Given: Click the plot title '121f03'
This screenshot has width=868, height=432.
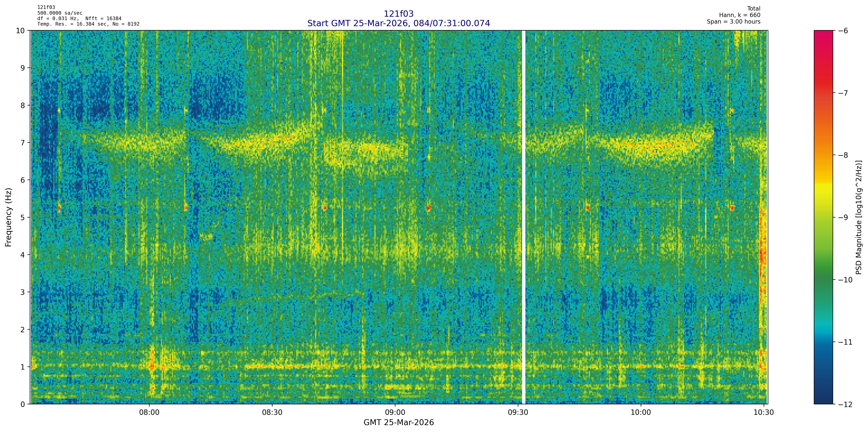Looking at the screenshot, I should (x=399, y=14).
